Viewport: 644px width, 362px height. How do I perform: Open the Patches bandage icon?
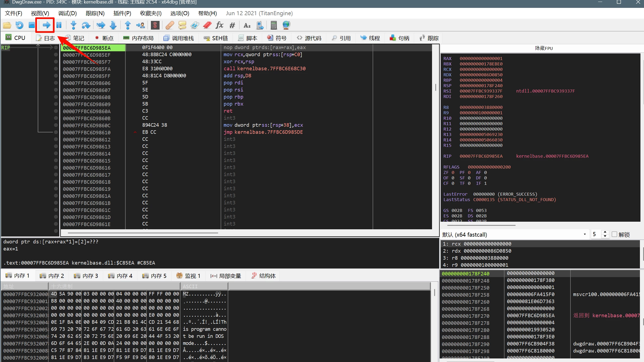pyautogui.click(x=170, y=25)
